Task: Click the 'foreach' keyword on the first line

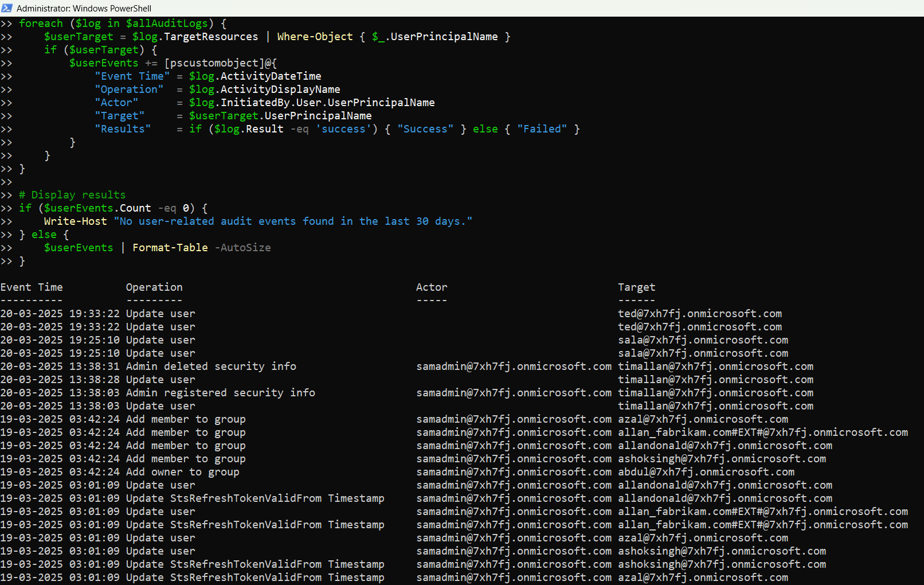Action: 41,24
